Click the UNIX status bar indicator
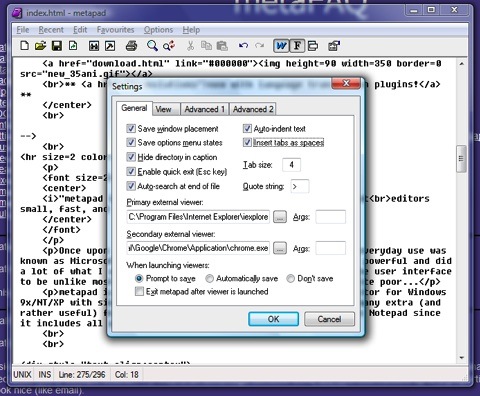The height and width of the screenshot is (396, 480). click(22, 375)
